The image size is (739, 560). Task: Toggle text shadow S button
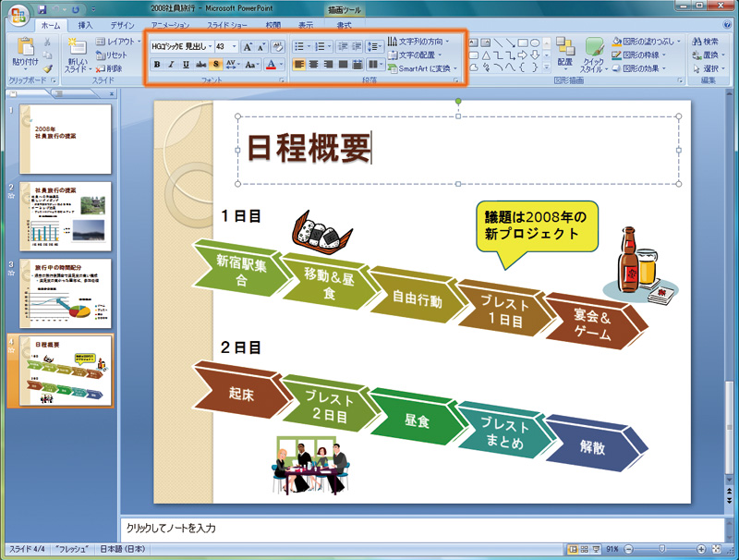[x=216, y=64]
